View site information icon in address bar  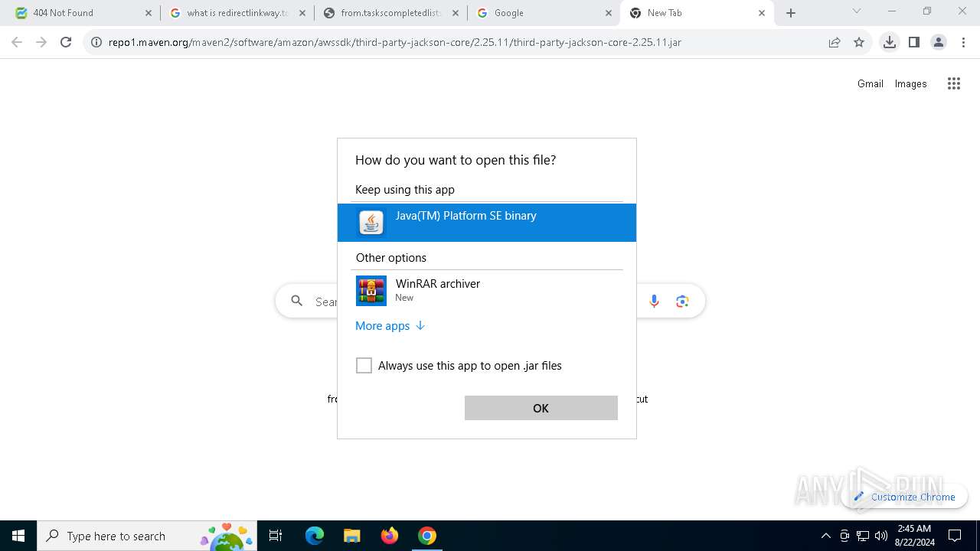pyautogui.click(x=96, y=42)
